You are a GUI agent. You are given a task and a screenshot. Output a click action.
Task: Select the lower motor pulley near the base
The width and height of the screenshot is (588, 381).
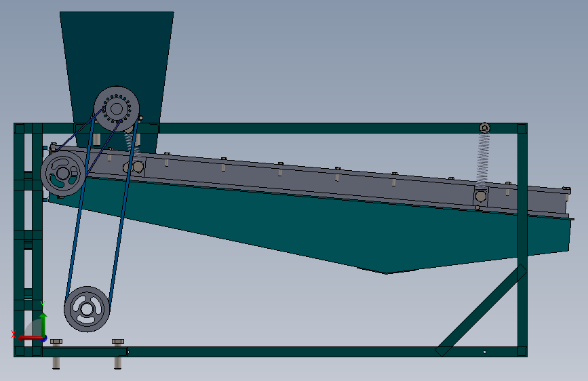tap(87, 309)
